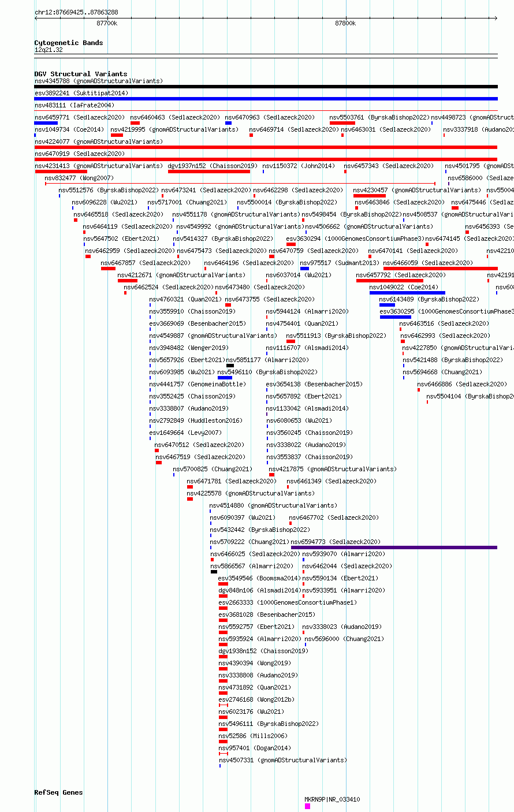This screenshot has width=514, height=812.
Task: Open the MKRN9P|NR_033410 gene label
Action: click(333, 799)
